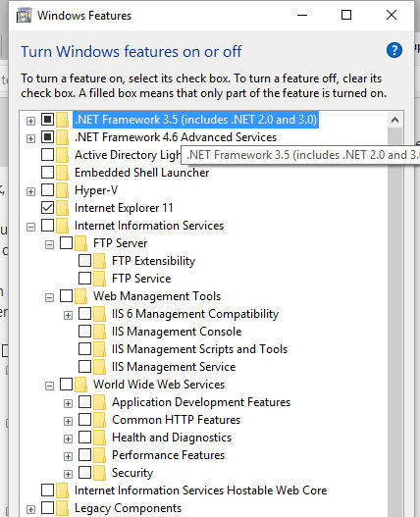Check the Health and Diagnostics checkbox
This screenshot has height=517, width=420.
coord(84,437)
